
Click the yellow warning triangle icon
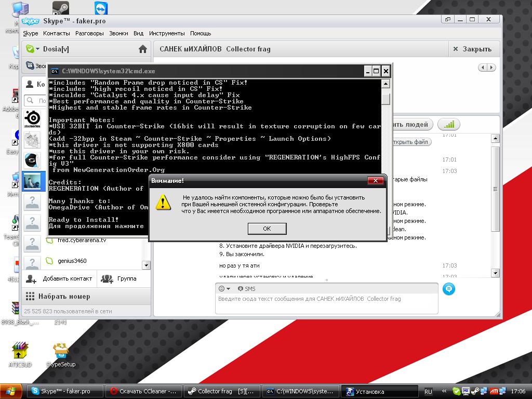tap(163, 203)
